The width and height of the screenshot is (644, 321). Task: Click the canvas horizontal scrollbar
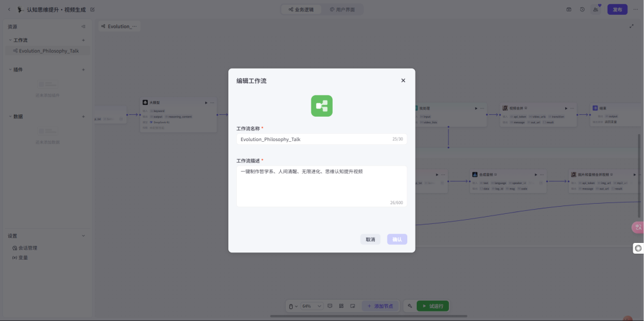coord(369,316)
